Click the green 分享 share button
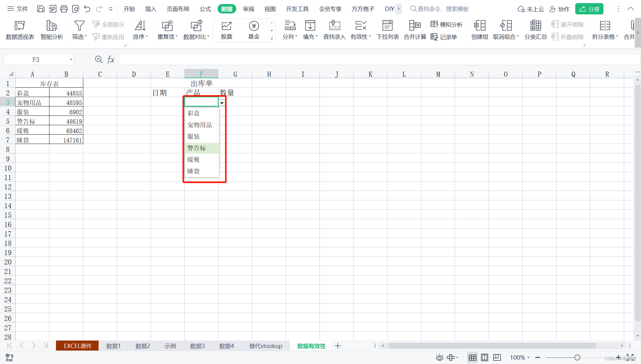 tap(589, 9)
